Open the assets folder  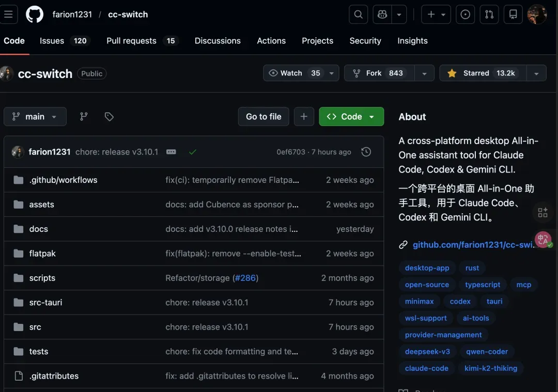(x=42, y=205)
